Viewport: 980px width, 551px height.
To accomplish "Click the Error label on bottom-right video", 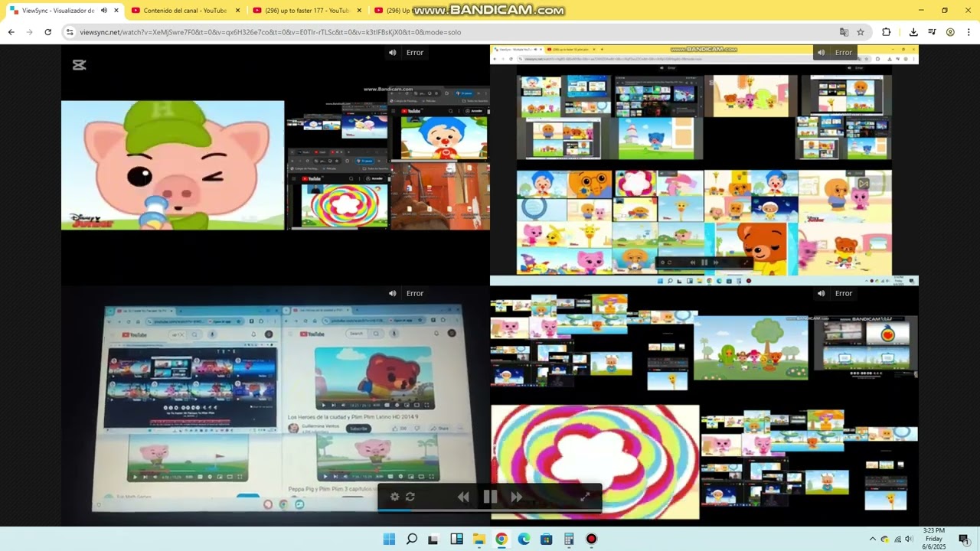I will 844,293.
